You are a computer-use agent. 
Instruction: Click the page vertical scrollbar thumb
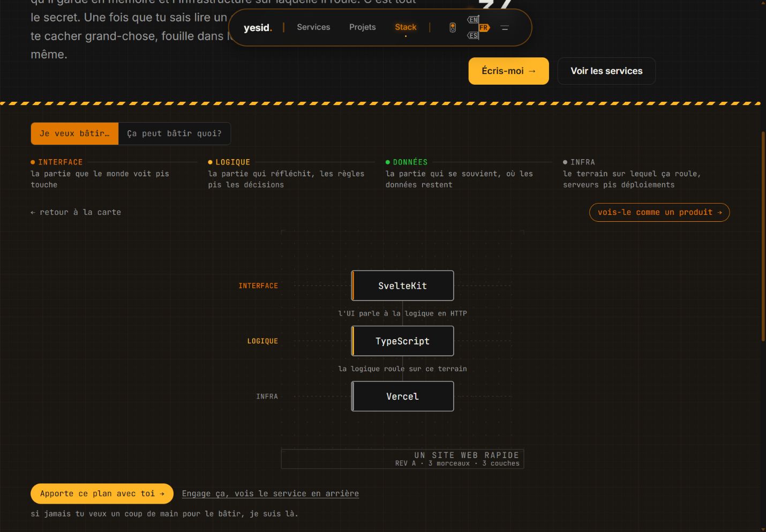[763, 236]
